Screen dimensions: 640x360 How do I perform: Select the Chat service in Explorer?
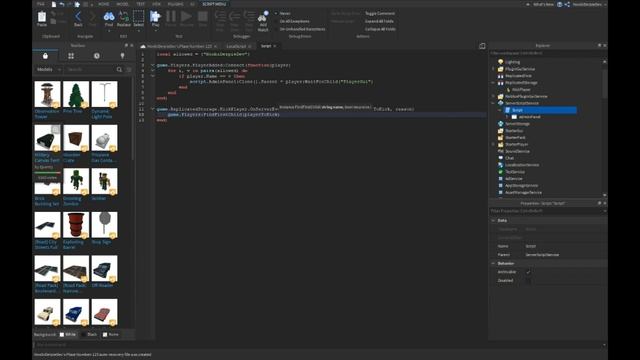[509, 158]
